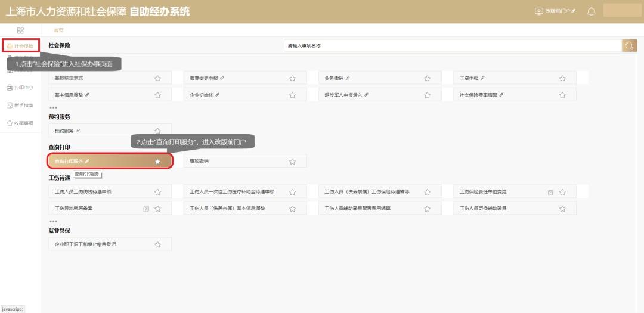
Task: Click help icon on 工伤保险责任单位变更
Action: (550, 192)
